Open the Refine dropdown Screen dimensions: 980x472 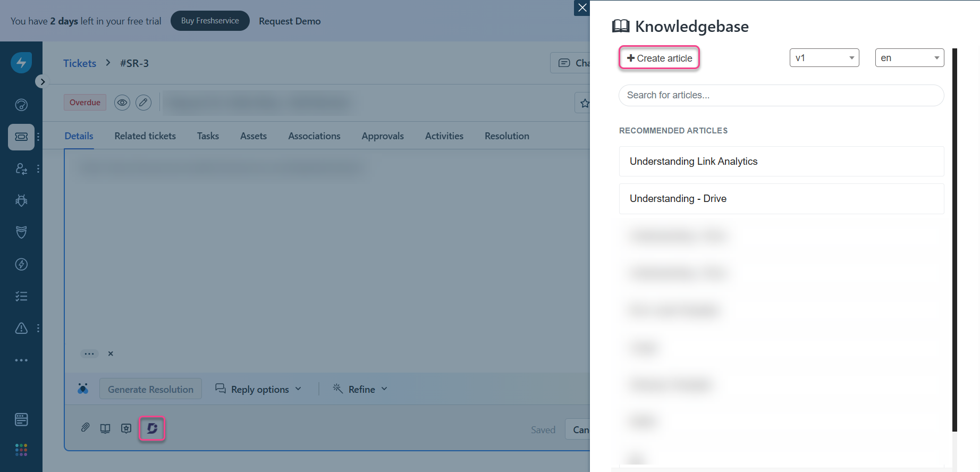click(361, 389)
